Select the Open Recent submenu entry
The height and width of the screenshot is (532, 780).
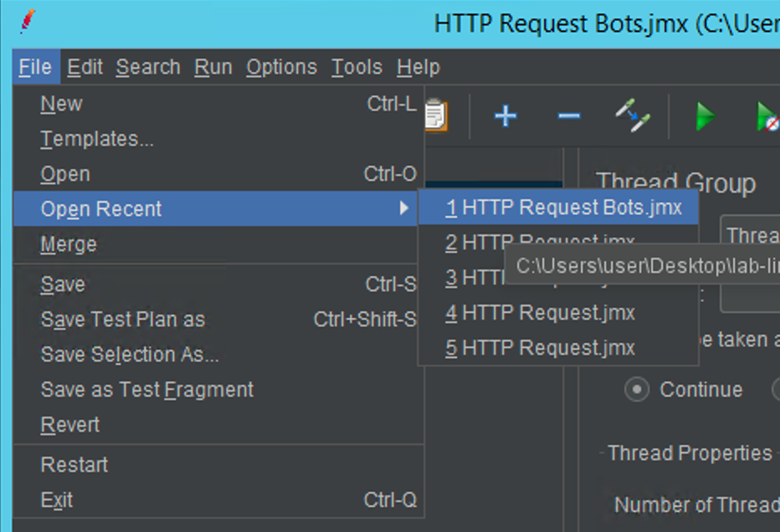click(x=215, y=209)
